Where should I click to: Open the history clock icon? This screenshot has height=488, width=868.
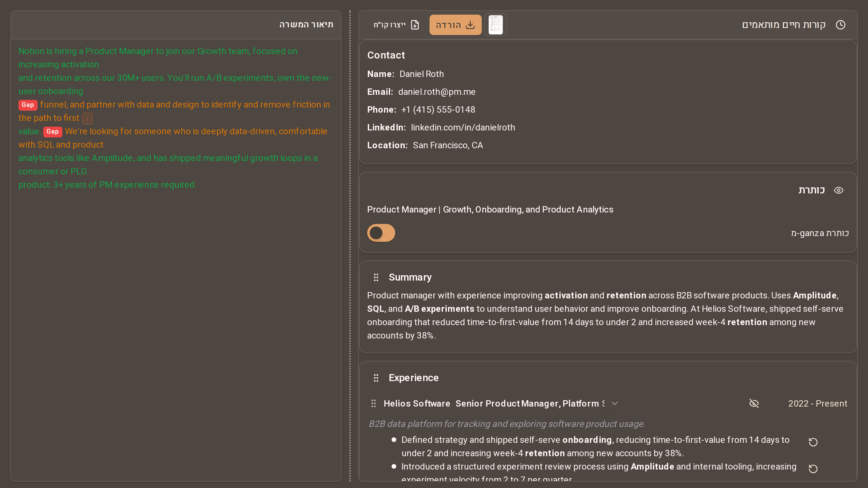[840, 25]
